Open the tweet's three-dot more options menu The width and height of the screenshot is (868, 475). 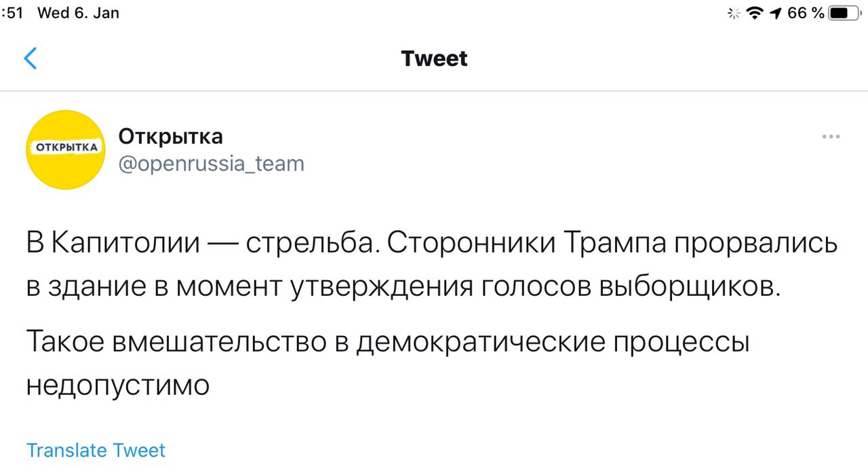coord(831,137)
